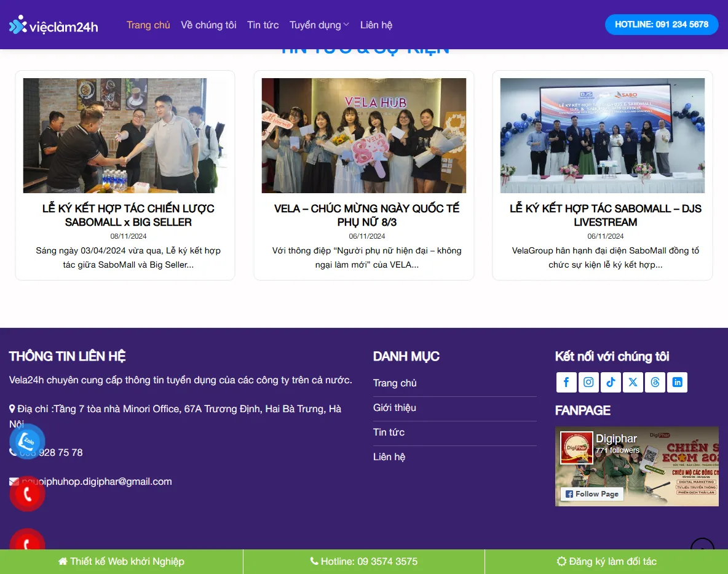Click the Facebook social icon
This screenshot has height=574, width=728.
566,382
